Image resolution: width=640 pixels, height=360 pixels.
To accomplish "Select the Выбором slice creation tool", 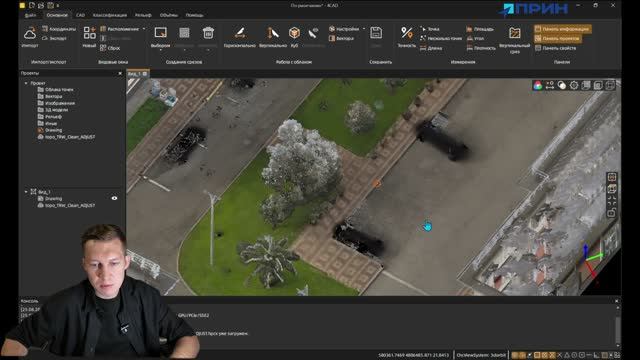I will 160,37.
